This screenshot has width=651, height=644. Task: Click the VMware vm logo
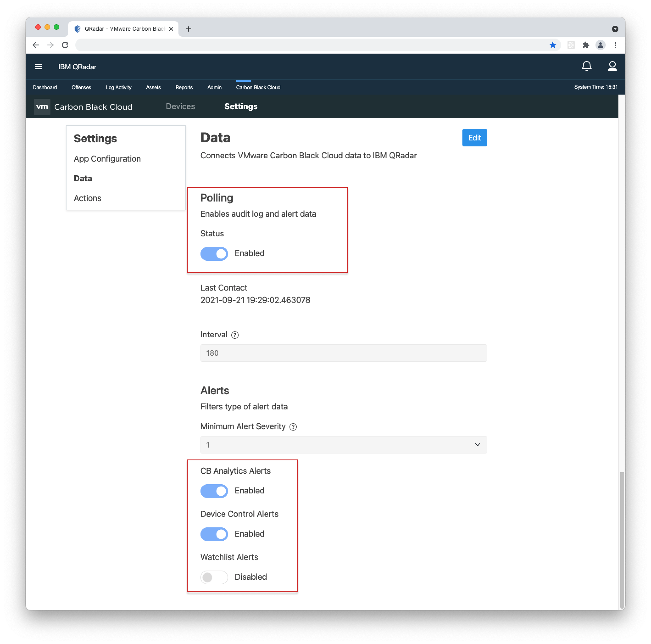pyautogui.click(x=42, y=107)
